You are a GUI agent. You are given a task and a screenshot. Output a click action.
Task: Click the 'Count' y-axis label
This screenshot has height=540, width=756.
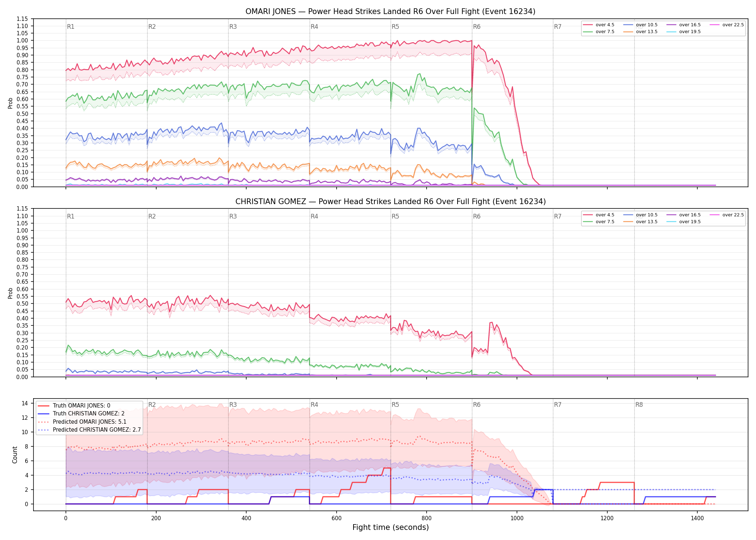click(x=15, y=455)
